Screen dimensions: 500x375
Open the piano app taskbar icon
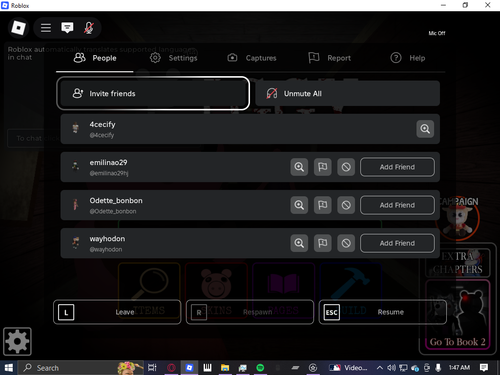tap(207, 368)
